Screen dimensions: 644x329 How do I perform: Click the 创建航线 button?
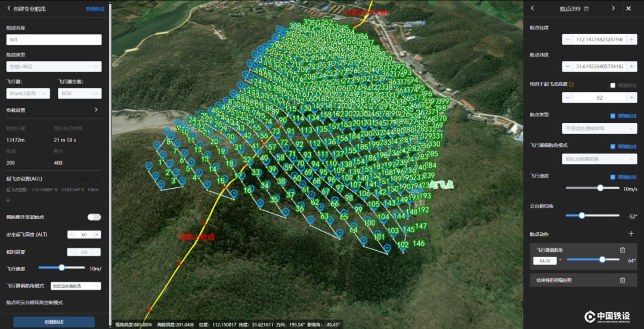click(x=54, y=322)
